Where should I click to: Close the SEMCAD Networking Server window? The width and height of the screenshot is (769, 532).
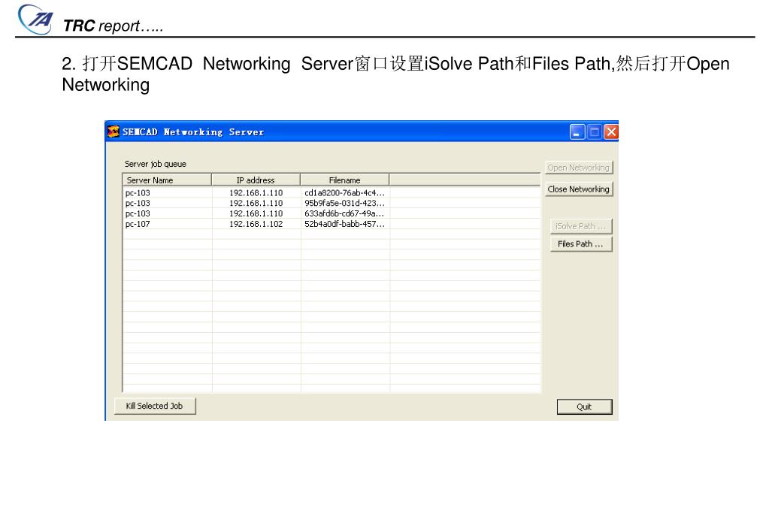tap(611, 132)
